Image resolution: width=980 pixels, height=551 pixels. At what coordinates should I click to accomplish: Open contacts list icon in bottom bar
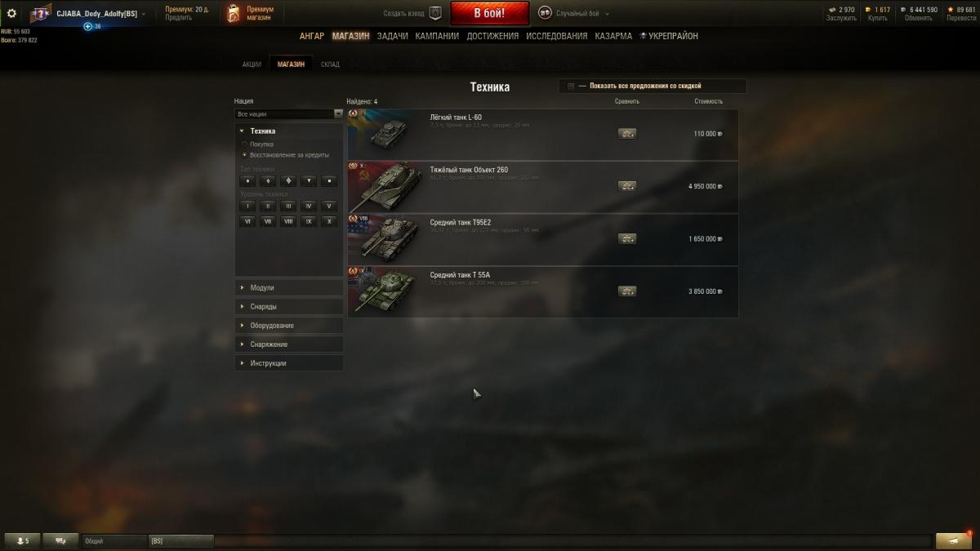pos(21,540)
